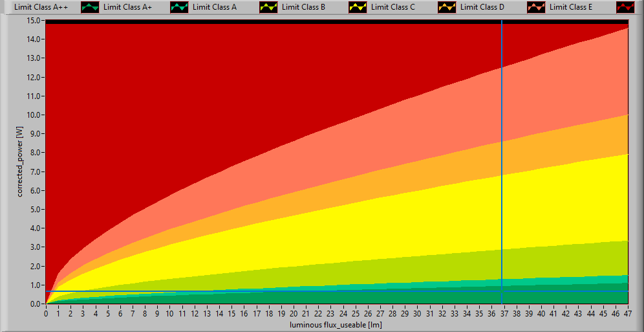Select the horizontal blue cursor line
Viewport: 644px width, 332px height.
(259, 291)
